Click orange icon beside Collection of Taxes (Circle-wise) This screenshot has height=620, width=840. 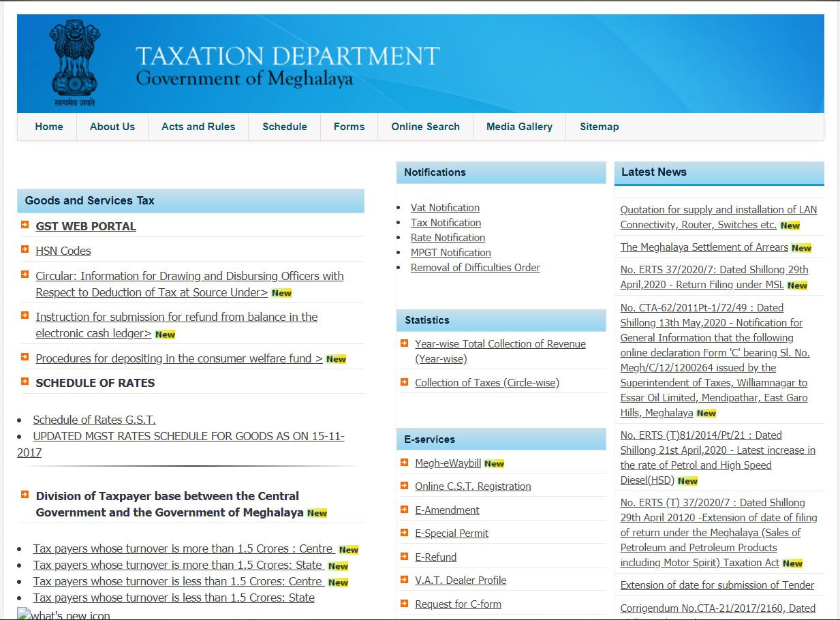(405, 382)
